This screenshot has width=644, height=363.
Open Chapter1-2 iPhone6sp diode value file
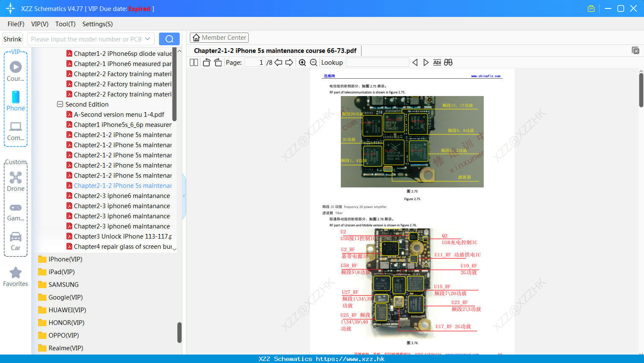(119, 54)
